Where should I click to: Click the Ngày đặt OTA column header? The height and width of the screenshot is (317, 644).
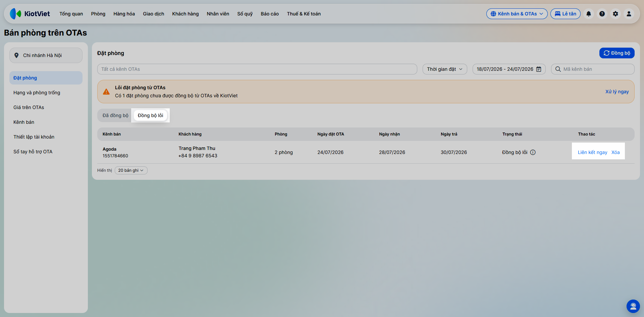point(331,134)
